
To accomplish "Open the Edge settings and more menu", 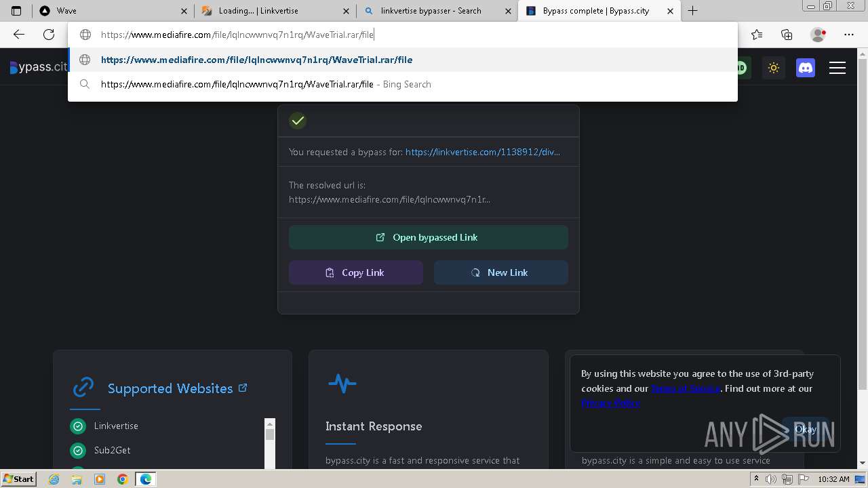I will coord(849,35).
